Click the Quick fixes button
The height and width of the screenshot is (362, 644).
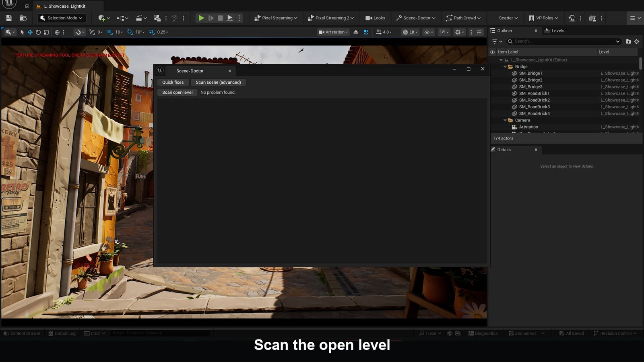pyautogui.click(x=173, y=82)
